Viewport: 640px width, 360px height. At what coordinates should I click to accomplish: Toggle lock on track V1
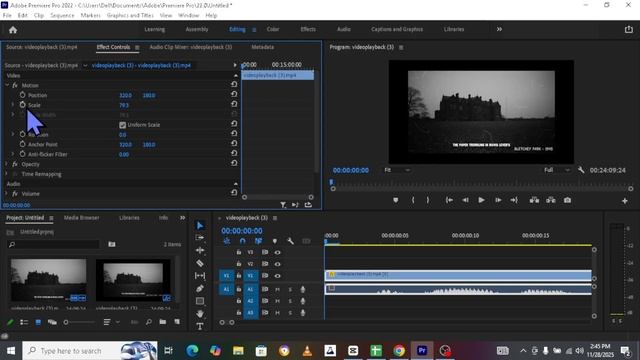tap(239, 276)
